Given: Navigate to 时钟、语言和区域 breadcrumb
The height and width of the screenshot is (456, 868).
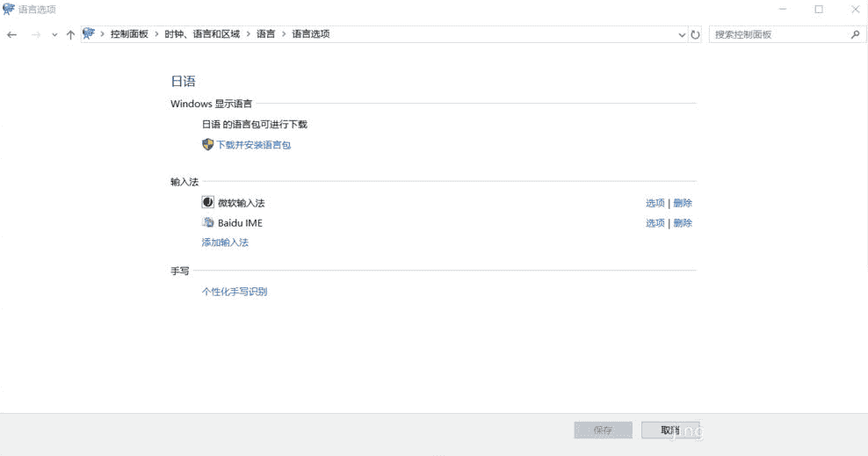Looking at the screenshot, I should 202,34.
